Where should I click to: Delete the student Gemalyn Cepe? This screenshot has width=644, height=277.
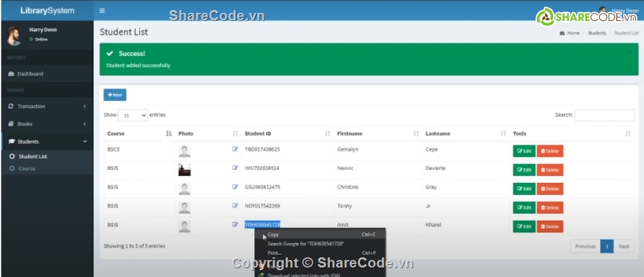pyautogui.click(x=550, y=151)
